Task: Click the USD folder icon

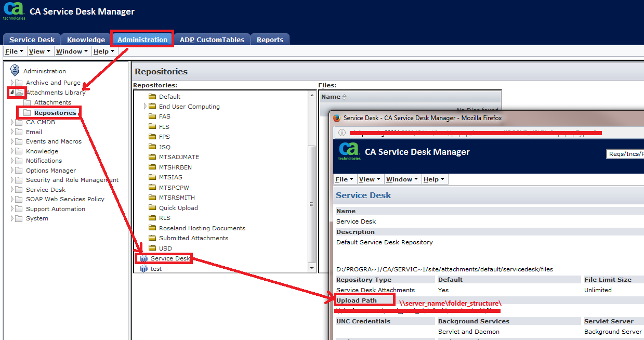Action: click(152, 248)
